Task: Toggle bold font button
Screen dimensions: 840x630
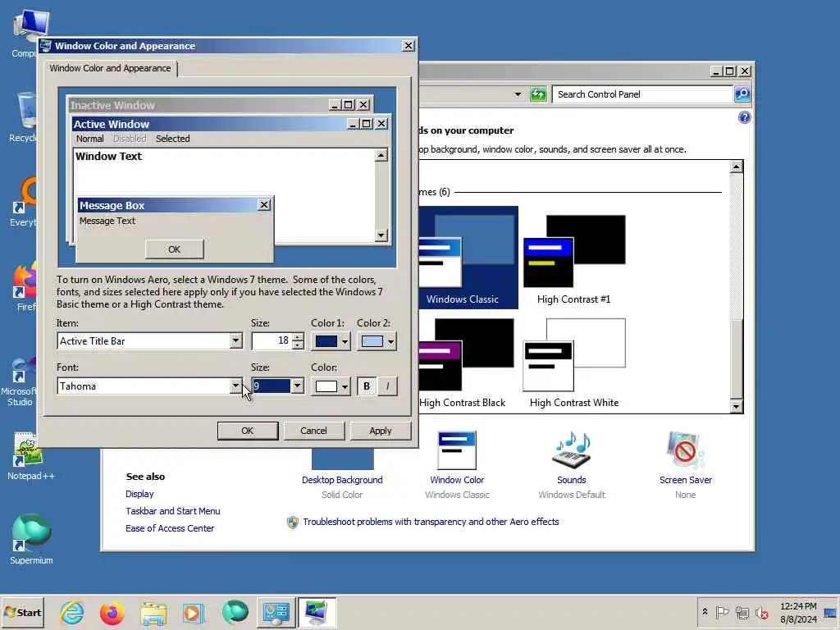Action: (367, 386)
